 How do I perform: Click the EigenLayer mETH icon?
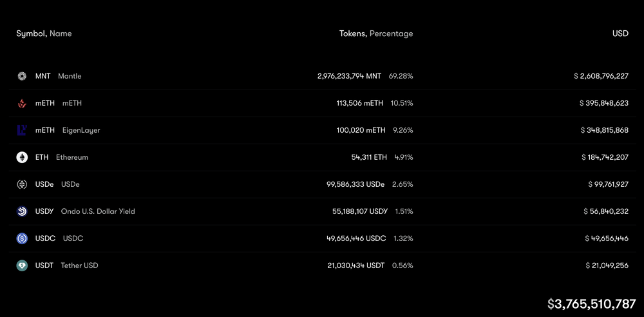pos(22,130)
